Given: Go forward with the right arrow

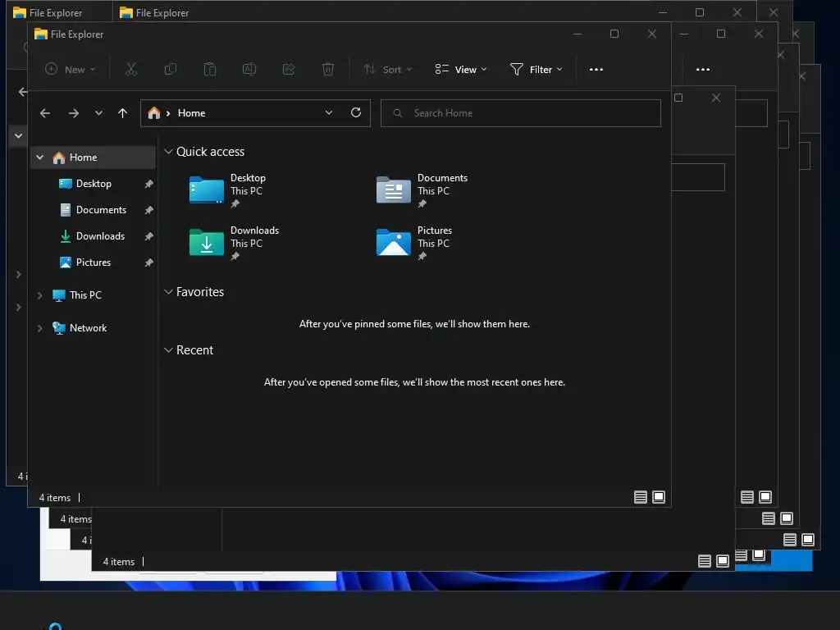Looking at the screenshot, I should 74,113.
